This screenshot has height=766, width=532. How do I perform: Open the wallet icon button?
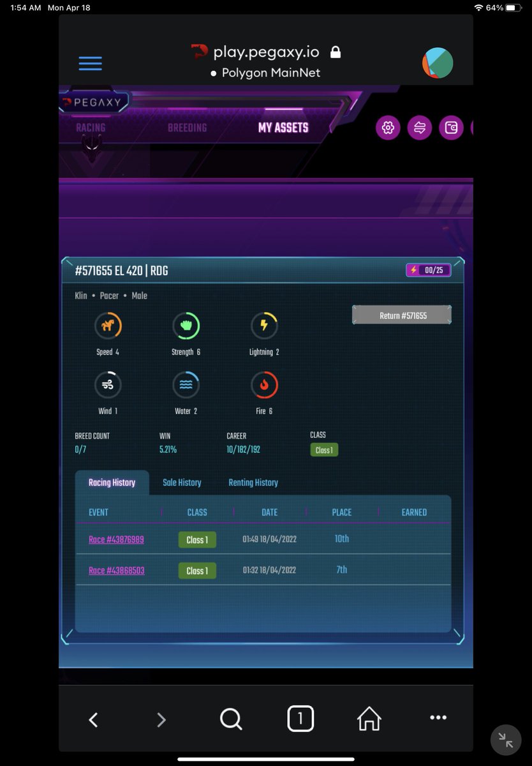pyautogui.click(x=451, y=128)
